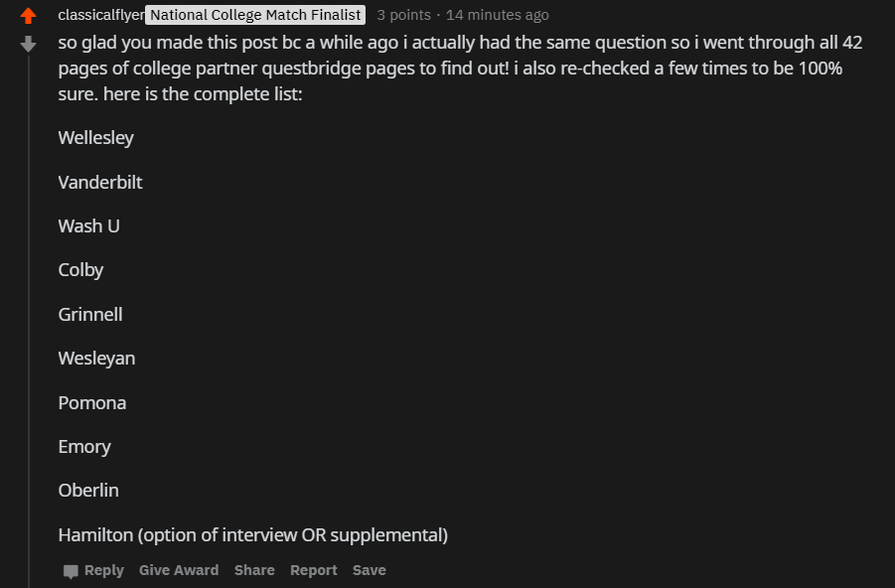
Task: Click the National College Match Finalist flair
Action: pos(254,14)
